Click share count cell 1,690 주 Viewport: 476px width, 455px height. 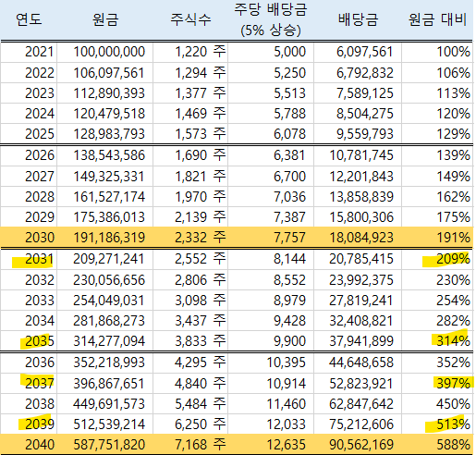click(x=201, y=155)
